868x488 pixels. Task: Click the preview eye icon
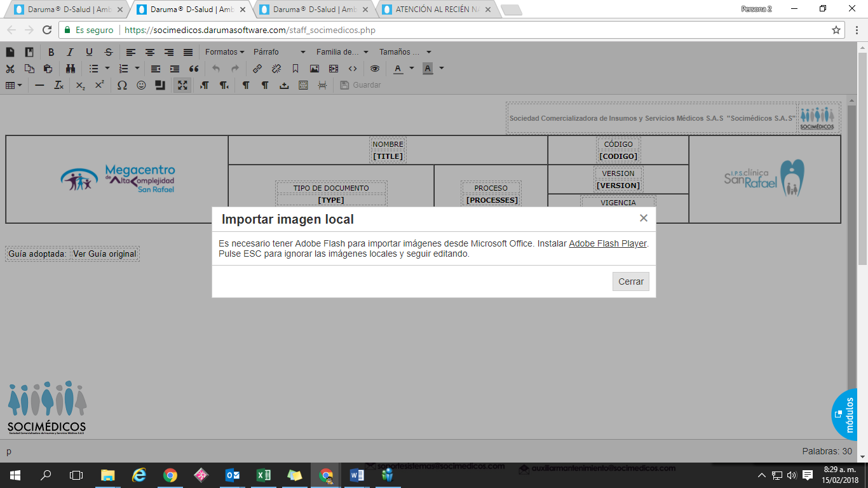(x=375, y=69)
